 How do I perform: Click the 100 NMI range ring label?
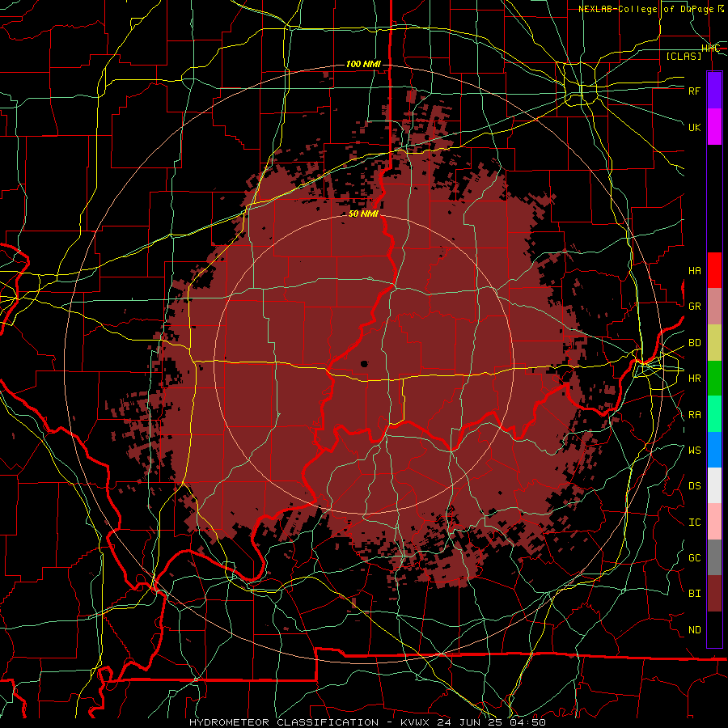click(x=363, y=64)
